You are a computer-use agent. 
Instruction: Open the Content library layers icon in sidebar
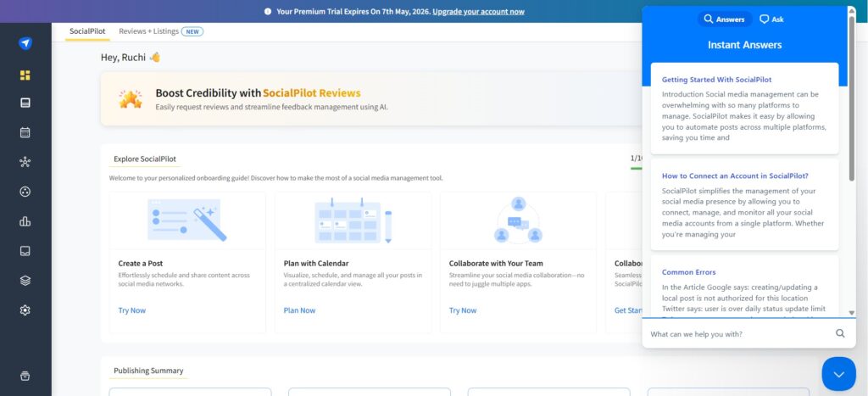(25, 281)
